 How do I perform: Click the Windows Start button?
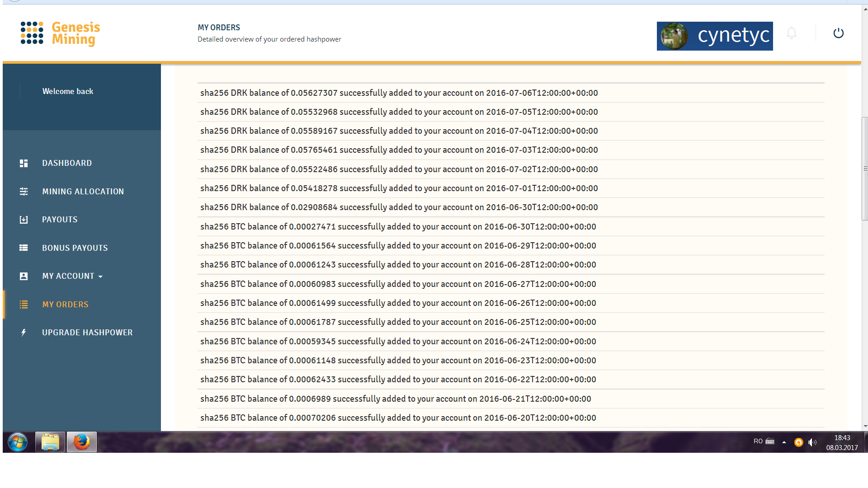tap(16, 441)
